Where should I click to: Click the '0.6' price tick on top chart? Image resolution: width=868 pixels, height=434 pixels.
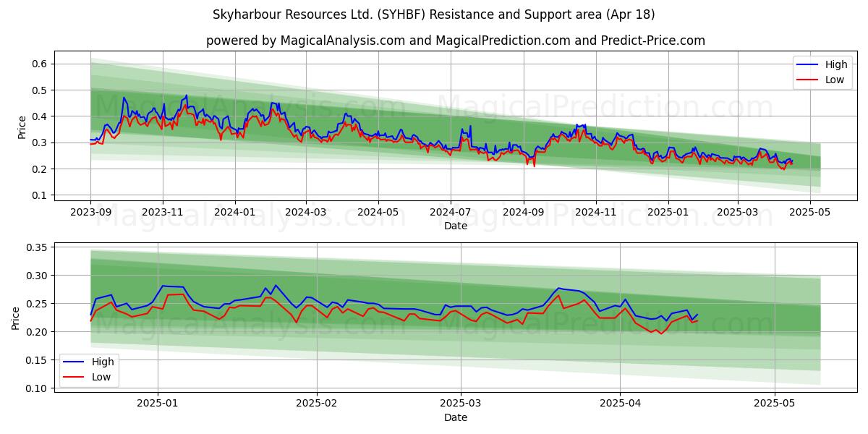coord(41,64)
